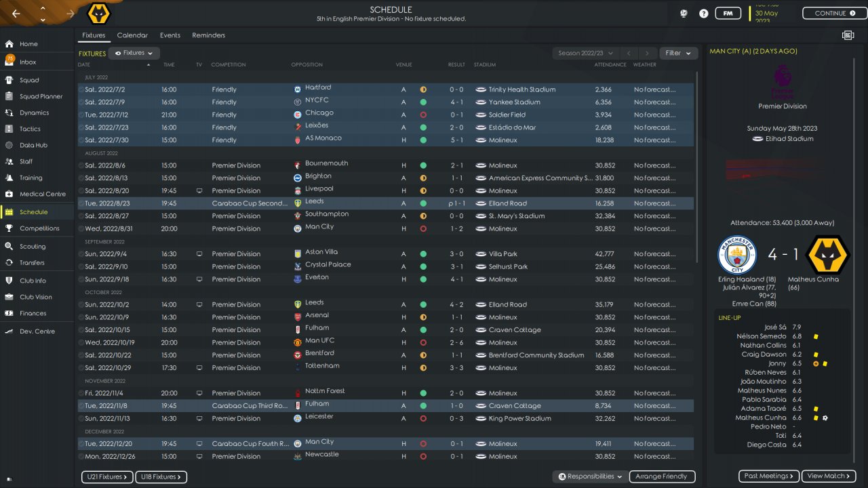Go to the previous season arrow

click(629, 53)
